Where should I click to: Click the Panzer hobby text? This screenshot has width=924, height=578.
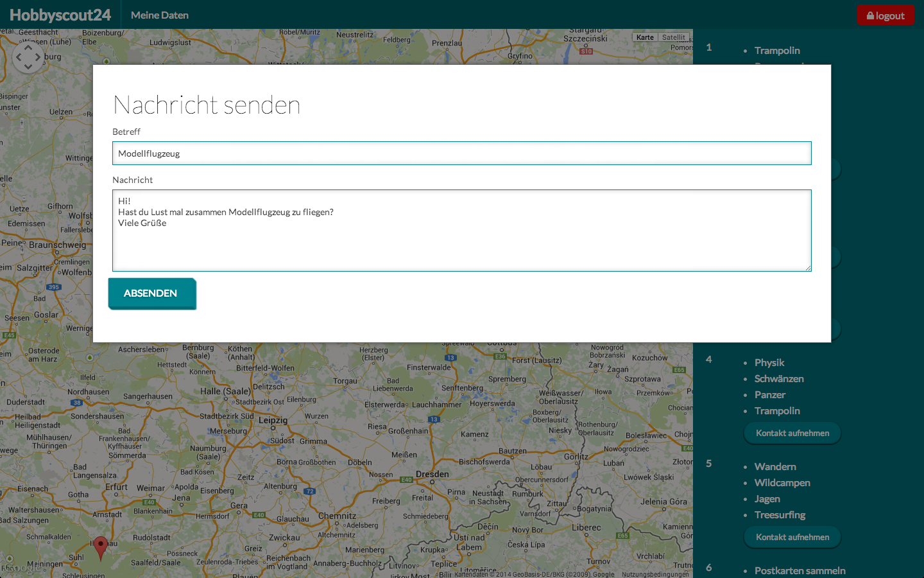[770, 395]
